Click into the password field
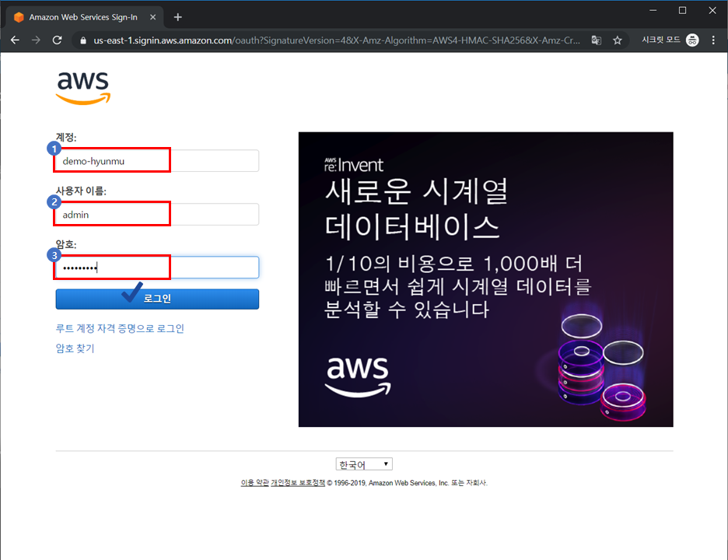The width and height of the screenshot is (728, 560). [x=157, y=268]
